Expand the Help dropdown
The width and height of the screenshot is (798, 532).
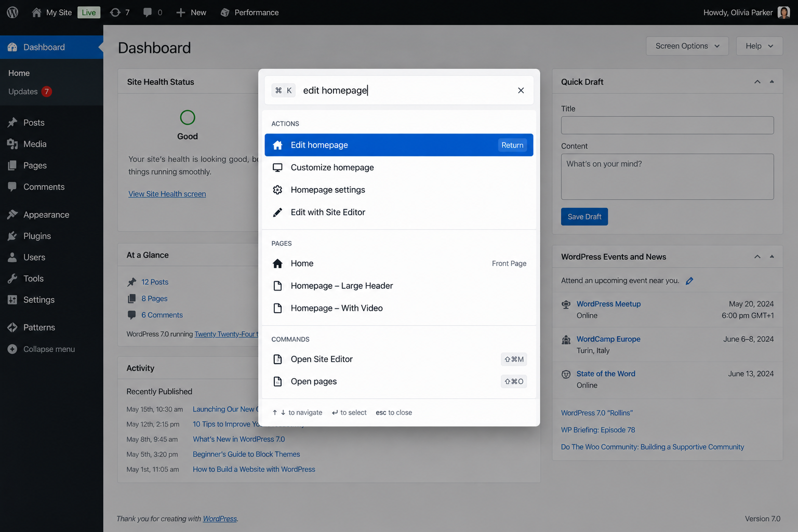[760, 46]
